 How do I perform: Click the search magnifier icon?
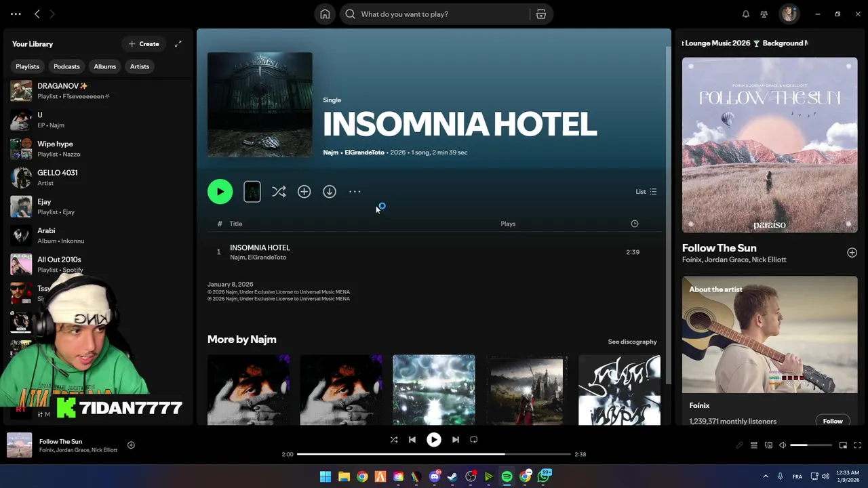[x=350, y=14]
